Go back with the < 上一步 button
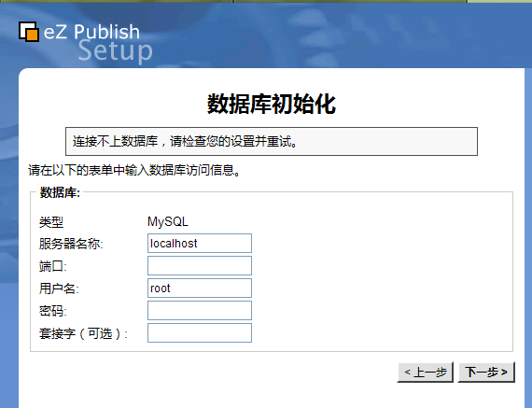 click(x=425, y=372)
